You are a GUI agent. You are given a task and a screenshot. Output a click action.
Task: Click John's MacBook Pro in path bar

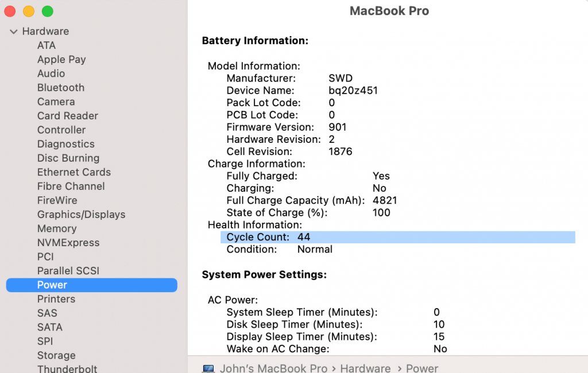pos(273,368)
